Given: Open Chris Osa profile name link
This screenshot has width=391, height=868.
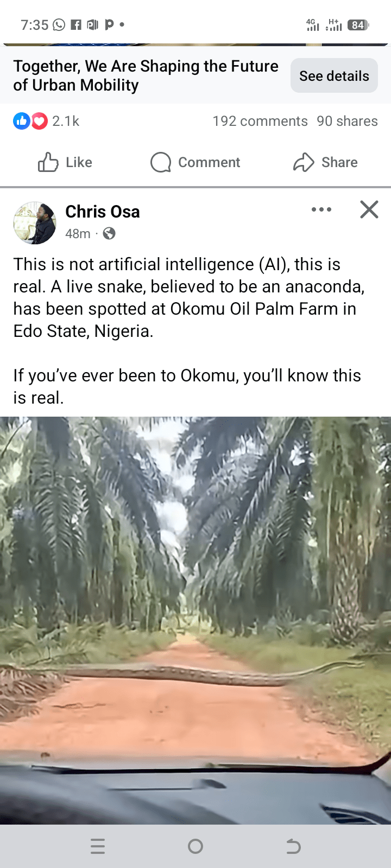Looking at the screenshot, I should 103,212.
